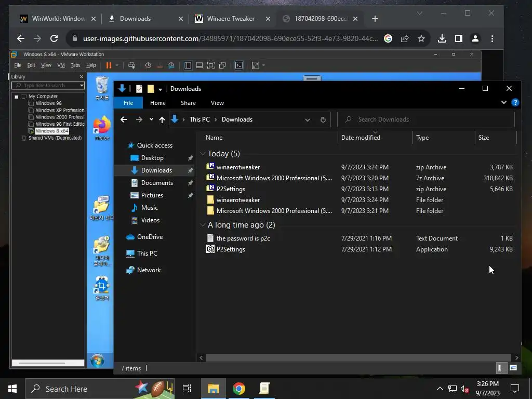Switch to Explorer Home ribbon tab
The image size is (532, 399).
(x=158, y=103)
